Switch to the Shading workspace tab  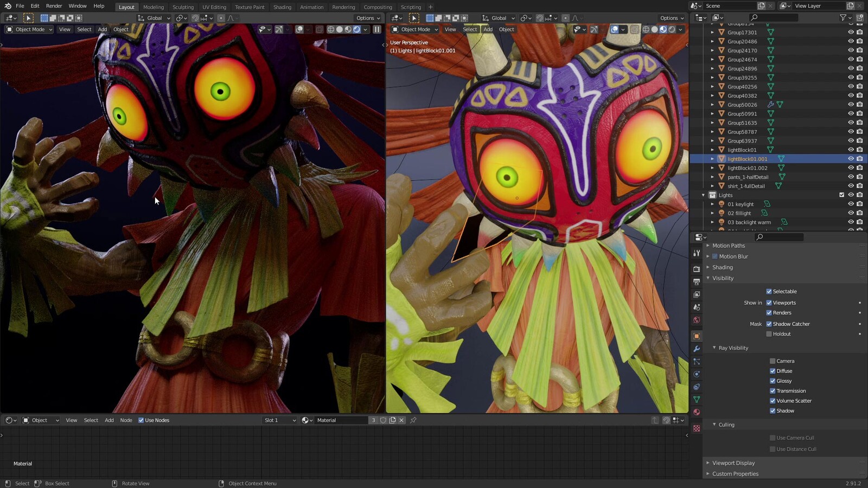pyautogui.click(x=282, y=7)
